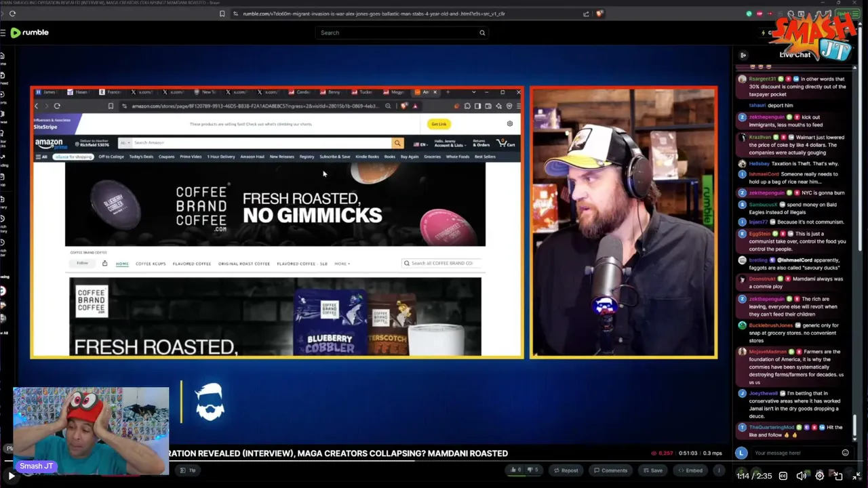Screen dimensions: 868x488
Task: Select the HOME store tab
Action: 122,264
